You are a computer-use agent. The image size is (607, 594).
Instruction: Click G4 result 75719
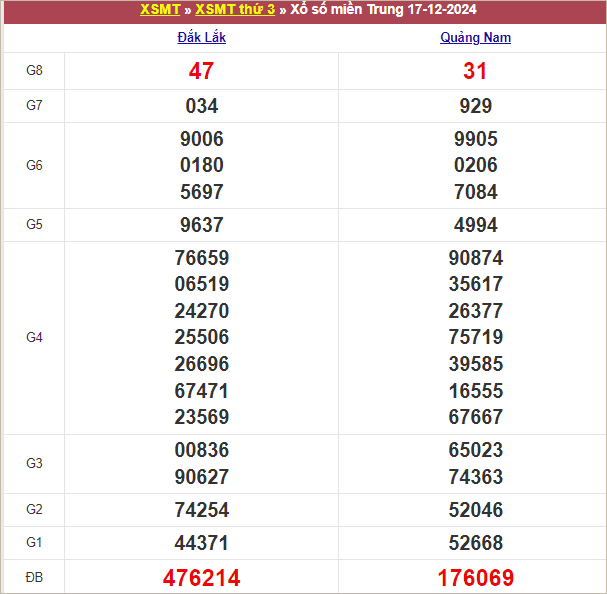(475, 337)
